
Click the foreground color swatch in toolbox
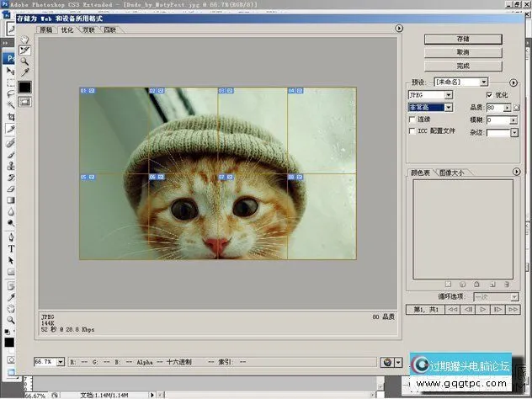coord(9,343)
